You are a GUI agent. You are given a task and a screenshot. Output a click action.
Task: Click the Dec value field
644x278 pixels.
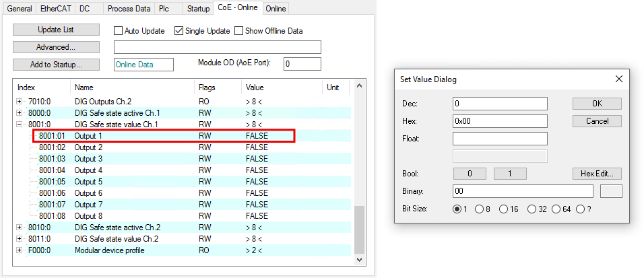coord(501,104)
